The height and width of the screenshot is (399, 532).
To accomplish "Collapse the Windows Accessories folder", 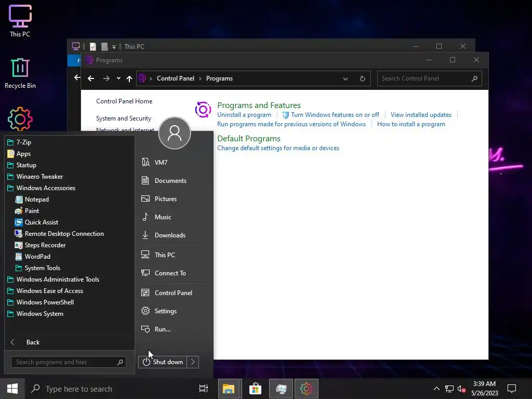I will tap(41, 188).
